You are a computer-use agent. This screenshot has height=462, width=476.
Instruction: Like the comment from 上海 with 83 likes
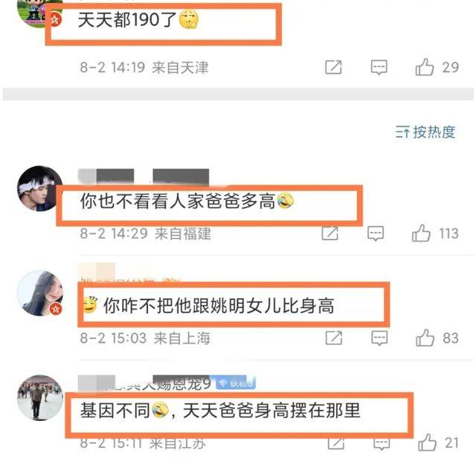[x=425, y=338]
